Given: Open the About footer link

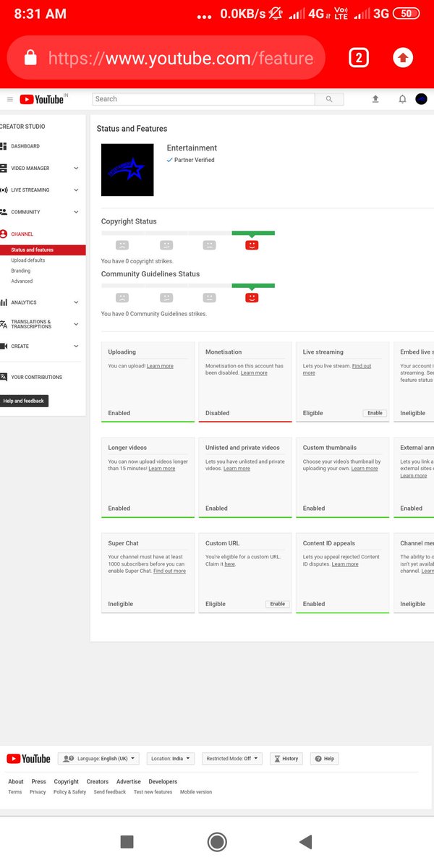Looking at the screenshot, I should (x=16, y=782).
